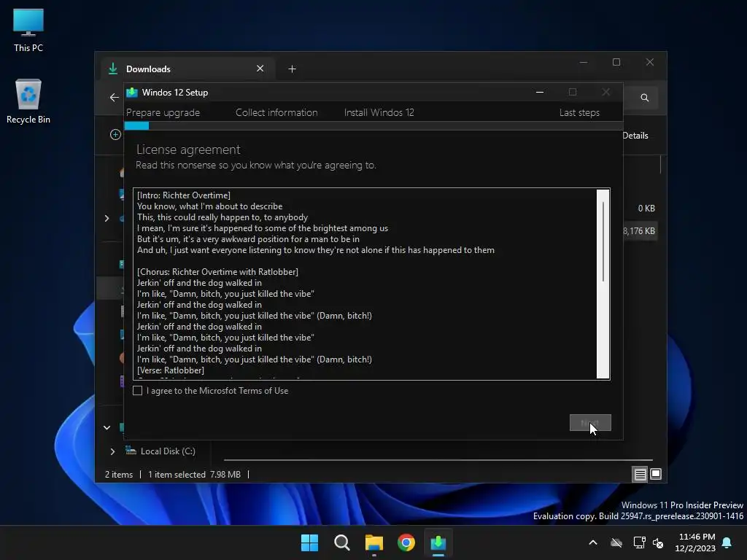Viewport: 747px width, 560px height.
Task: Open the Recycle Bin desktop icon
Action: (x=28, y=101)
